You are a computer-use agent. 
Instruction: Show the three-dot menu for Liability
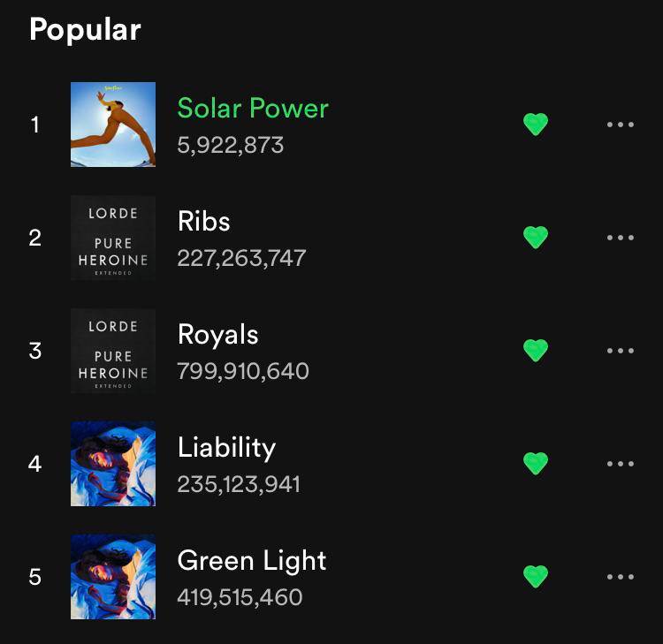tap(621, 464)
